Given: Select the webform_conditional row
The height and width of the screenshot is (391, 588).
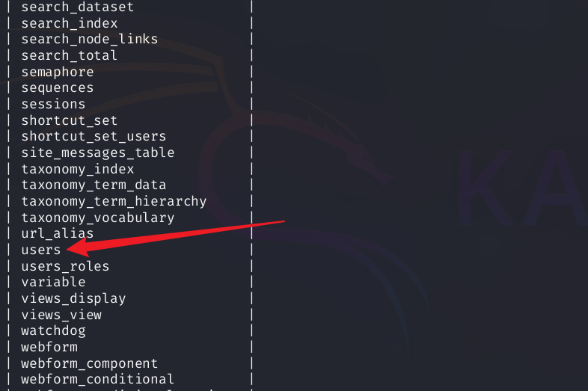Looking at the screenshot, I should 97,379.
